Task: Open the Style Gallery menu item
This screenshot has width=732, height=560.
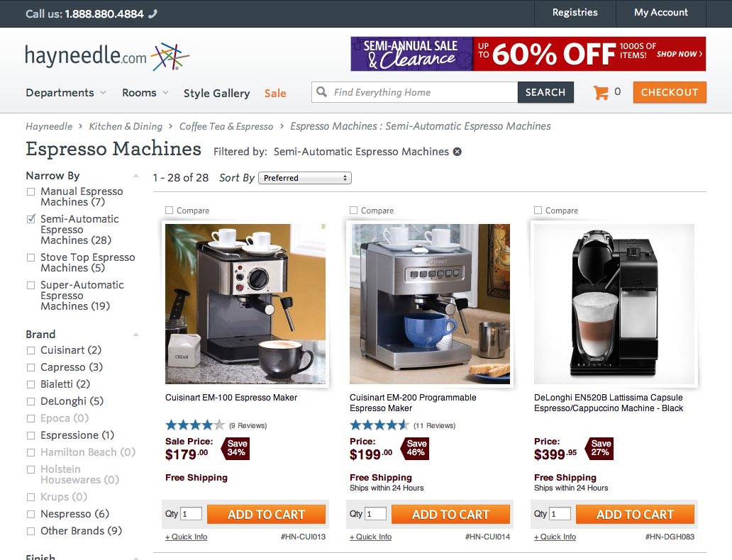Action: coord(216,94)
